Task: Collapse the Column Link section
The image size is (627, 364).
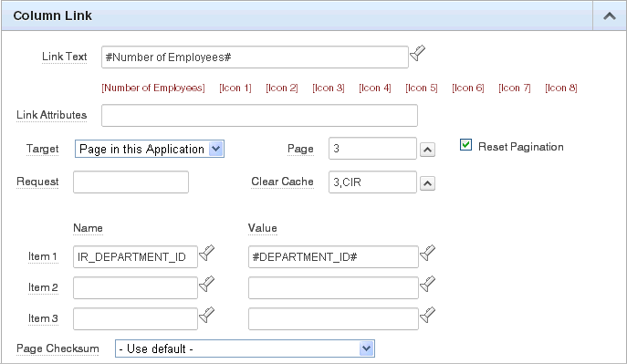Action: coord(610,16)
